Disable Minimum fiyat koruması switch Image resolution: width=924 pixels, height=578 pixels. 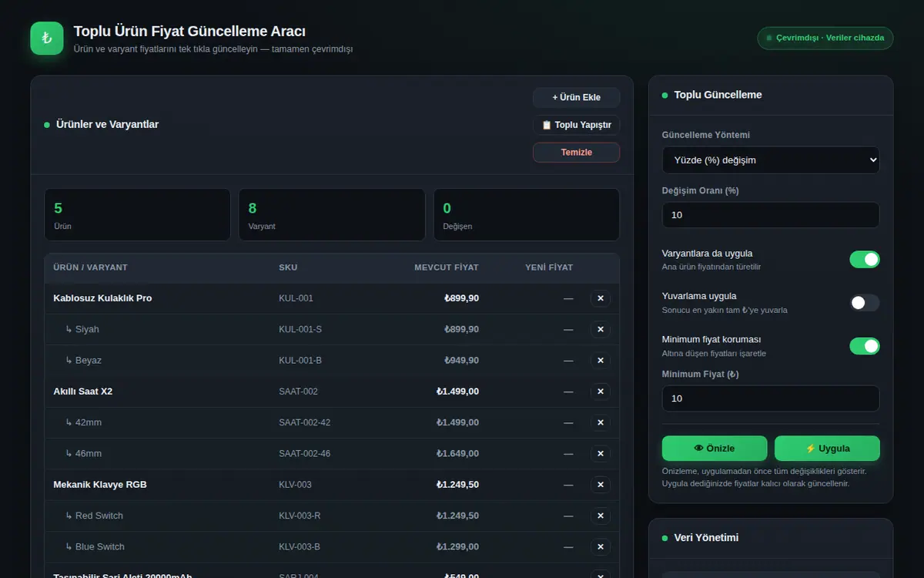click(864, 346)
